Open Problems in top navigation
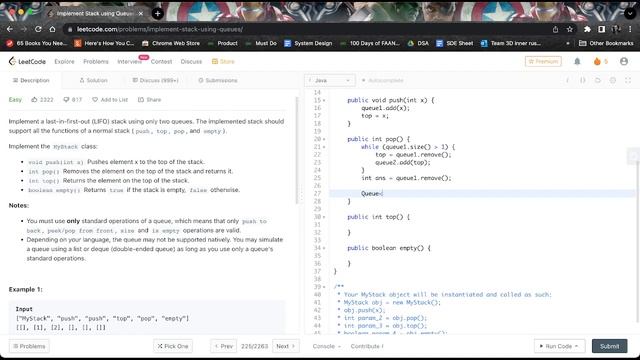 point(96,62)
